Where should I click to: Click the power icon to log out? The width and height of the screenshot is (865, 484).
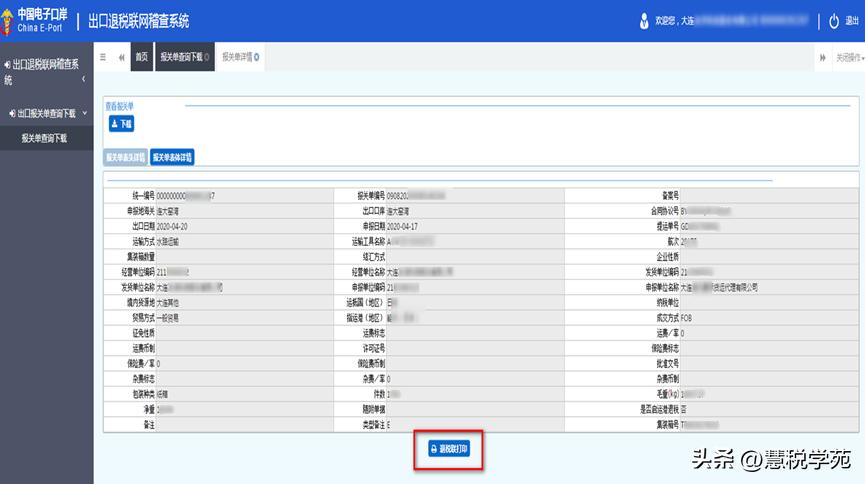834,21
